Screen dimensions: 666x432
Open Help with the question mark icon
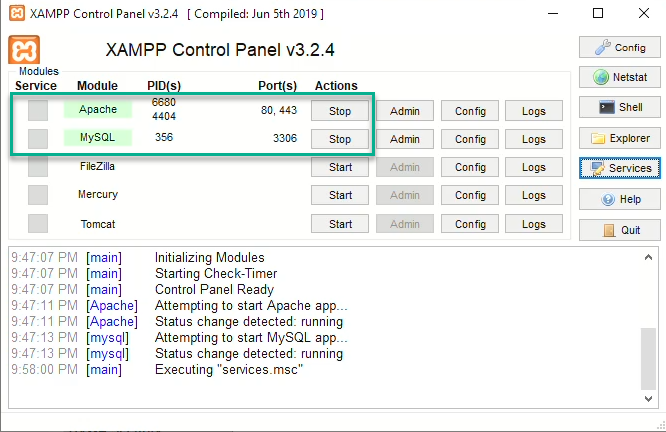click(x=620, y=199)
